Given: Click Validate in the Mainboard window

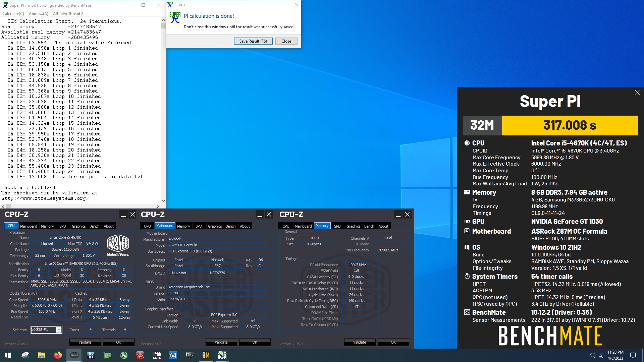Looking at the screenshot, I should click(221, 342).
